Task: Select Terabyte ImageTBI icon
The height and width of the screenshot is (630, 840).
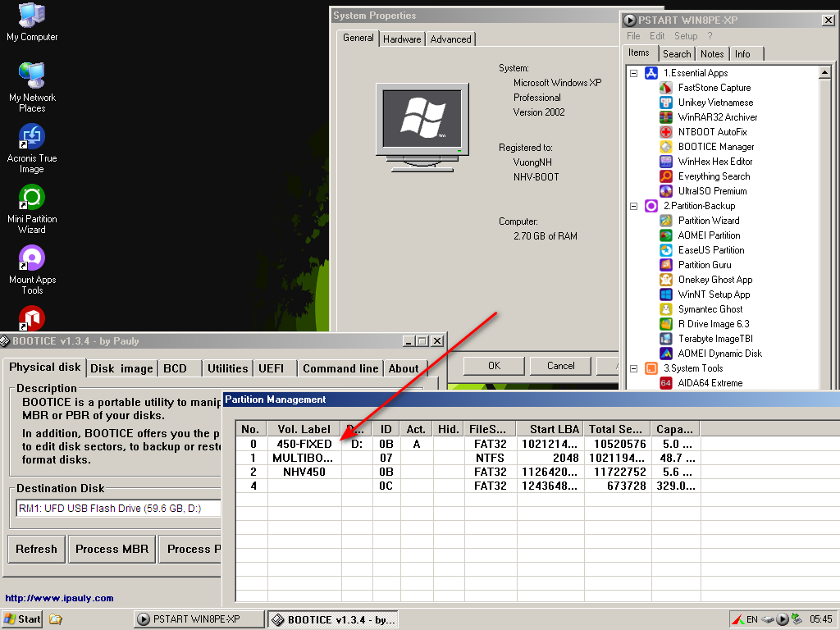Action: pyautogui.click(x=665, y=339)
